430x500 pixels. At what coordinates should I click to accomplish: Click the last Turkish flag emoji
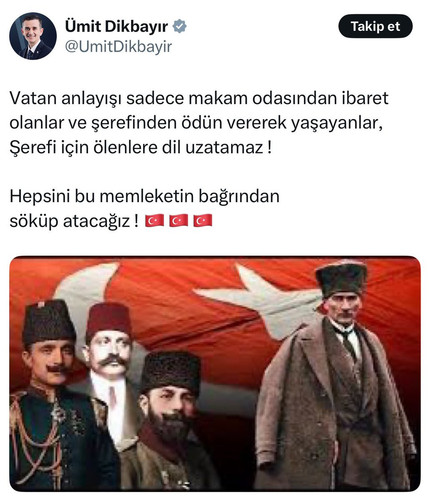pos(203,221)
